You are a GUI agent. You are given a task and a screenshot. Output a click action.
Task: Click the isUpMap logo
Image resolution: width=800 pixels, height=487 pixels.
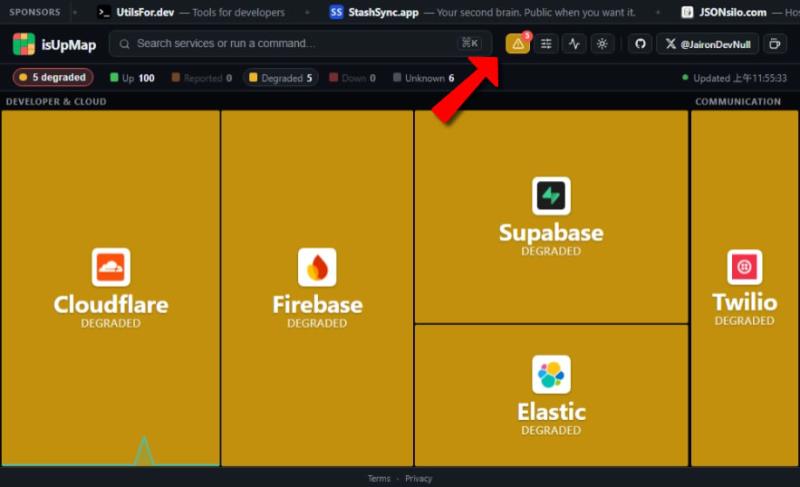click(x=55, y=44)
